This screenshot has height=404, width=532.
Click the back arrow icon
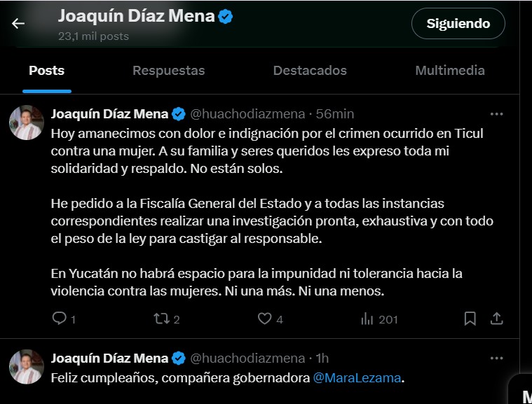[18, 23]
